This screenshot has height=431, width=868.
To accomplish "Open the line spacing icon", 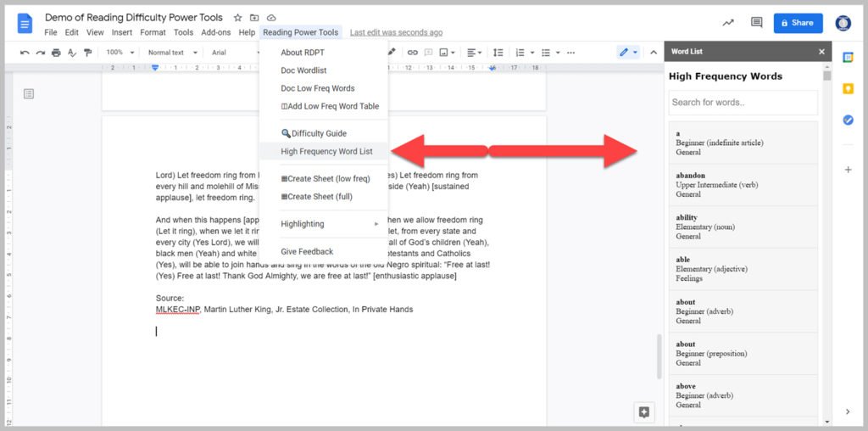I will (498, 53).
